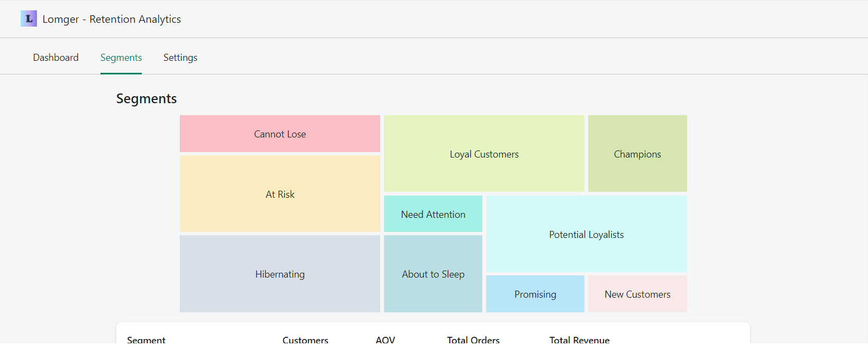Viewport: 868px width, 352px height.
Task: Click the At Risk segment tile
Action: (280, 194)
